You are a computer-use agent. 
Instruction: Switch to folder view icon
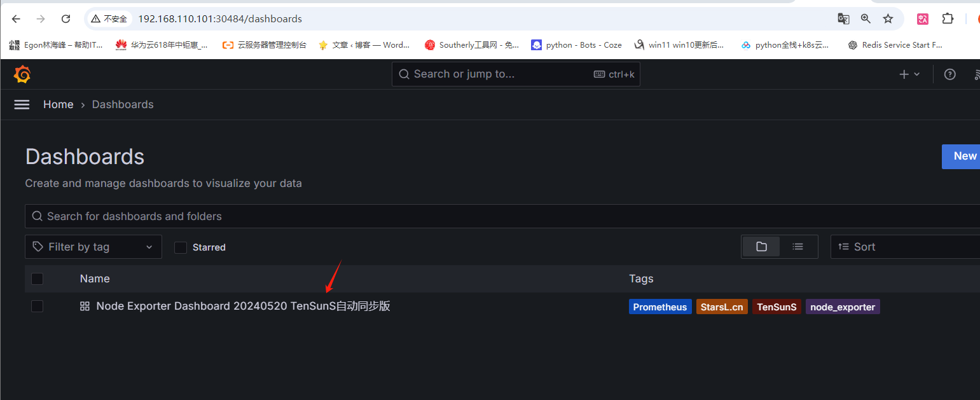coord(761,247)
